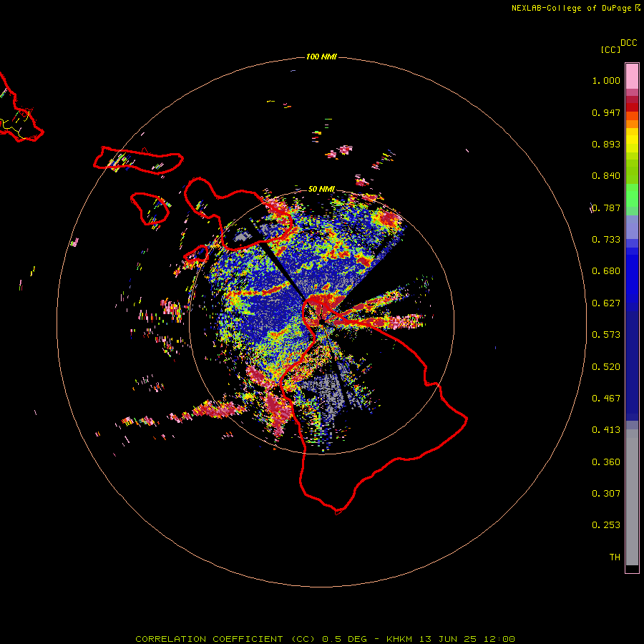Image resolution: width=644 pixels, height=644 pixels.
Task: Click the 100 NMI range ring label
Action: point(321,57)
